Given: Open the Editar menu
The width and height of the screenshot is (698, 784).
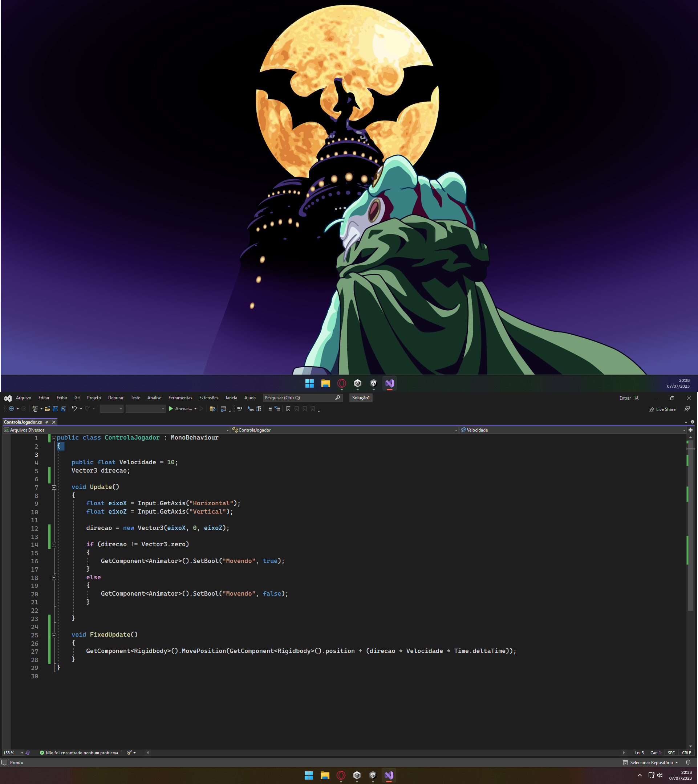Looking at the screenshot, I should pos(44,398).
